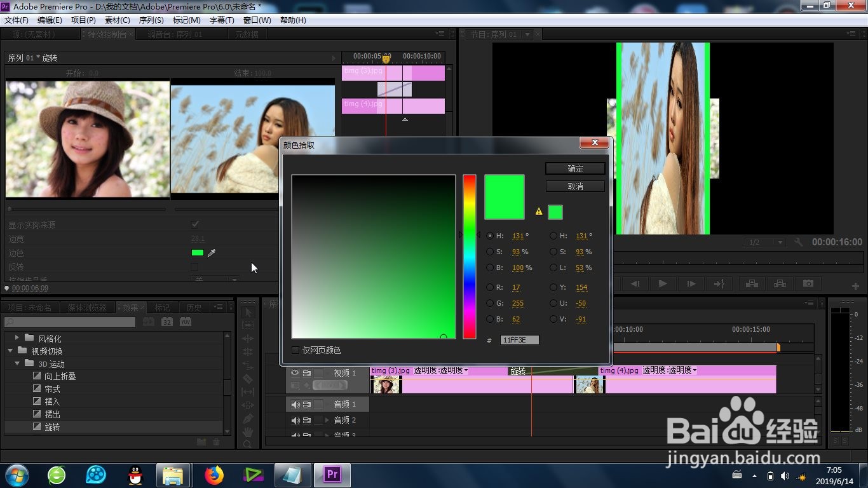
Task: Open the 字幕(T) menu
Action: (222, 20)
